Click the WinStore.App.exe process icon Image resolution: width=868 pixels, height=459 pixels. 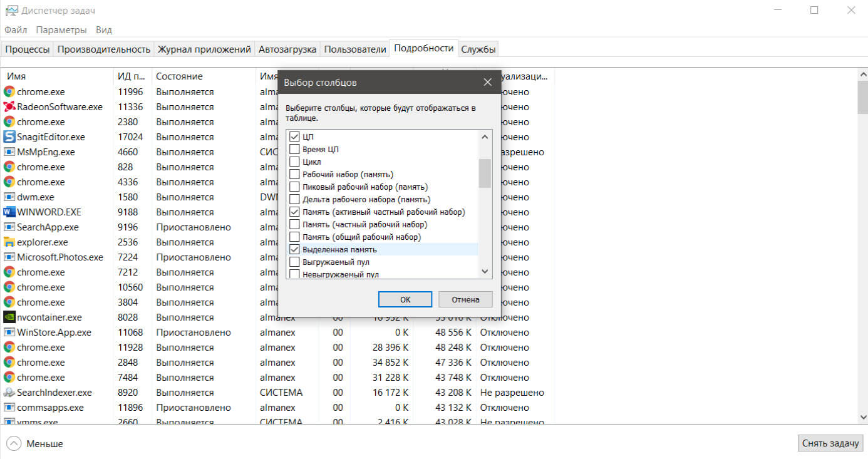point(9,333)
